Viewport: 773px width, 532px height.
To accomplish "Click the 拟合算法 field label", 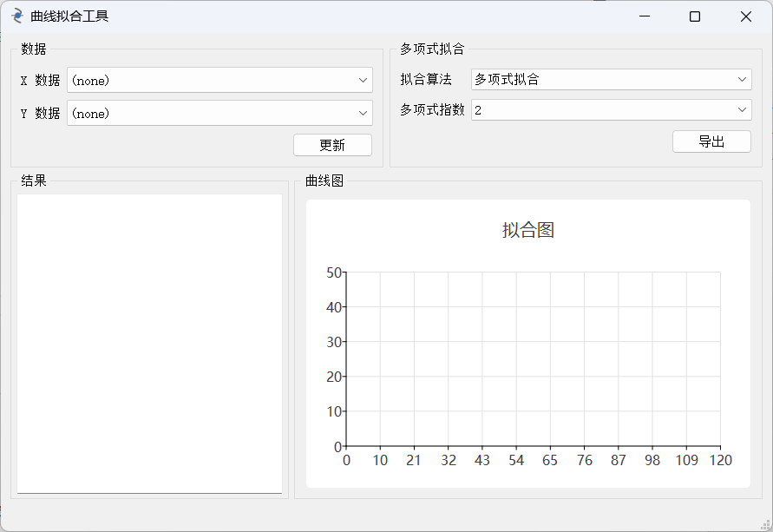I will [x=426, y=79].
